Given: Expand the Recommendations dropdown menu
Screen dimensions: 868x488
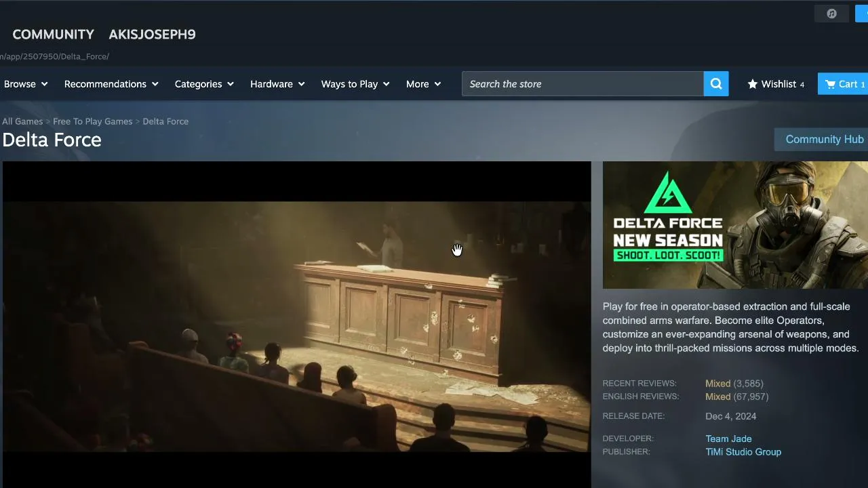Looking at the screenshot, I should [x=111, y=84].
